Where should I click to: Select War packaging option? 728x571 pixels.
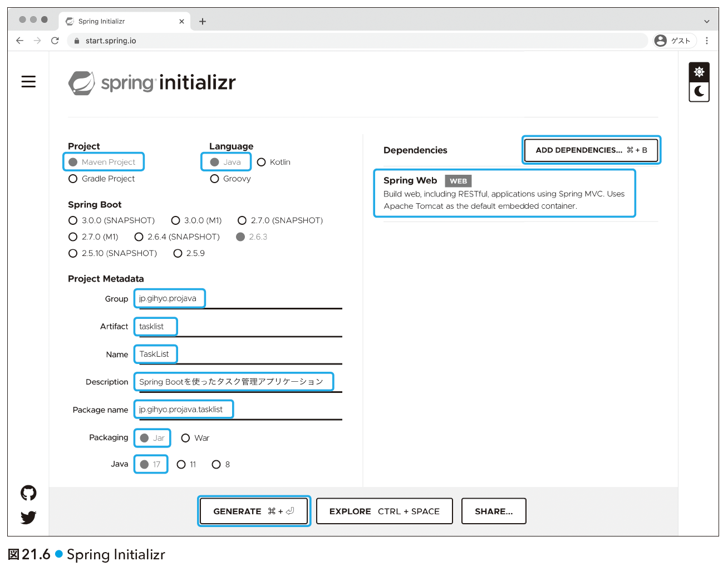tap(195, 438)
